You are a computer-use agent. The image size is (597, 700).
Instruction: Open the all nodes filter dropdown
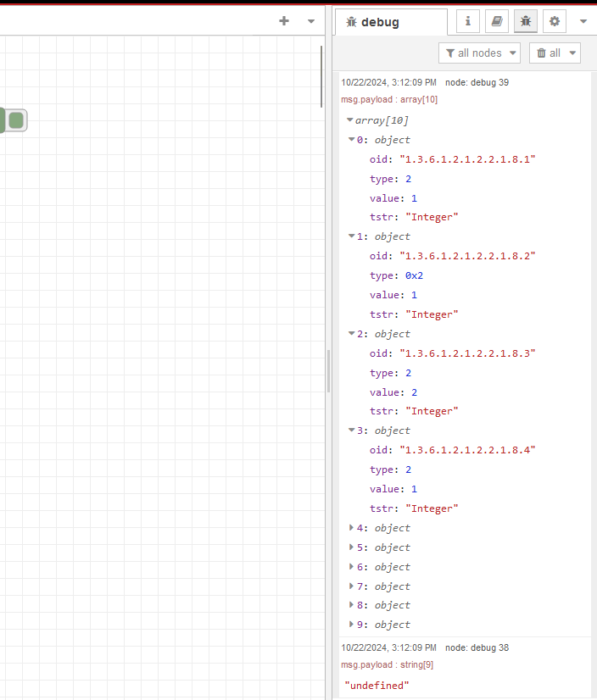click(479, 53)
